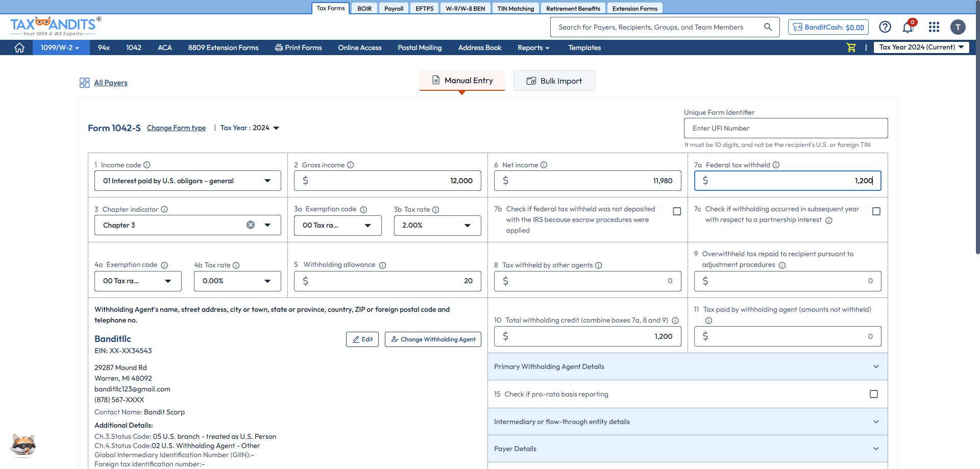
Task: Click the Edit withholding agent button
Action: pyautogui.click(x=362, y=339)
